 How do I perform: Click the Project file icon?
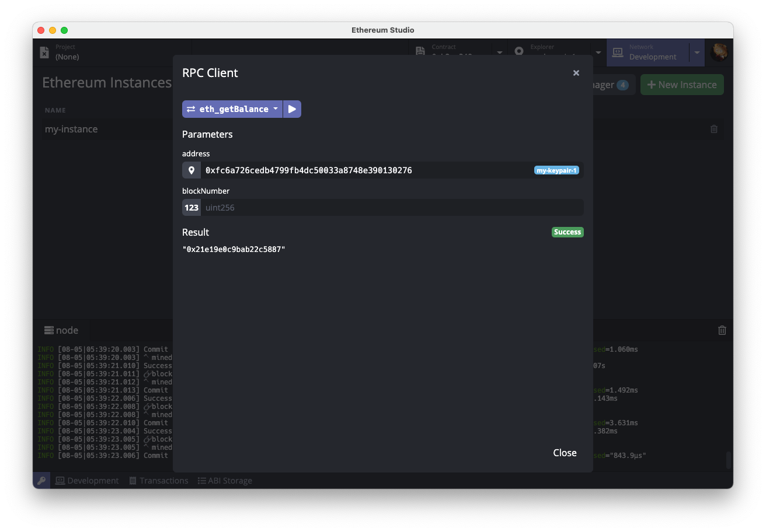pos(44,52)
